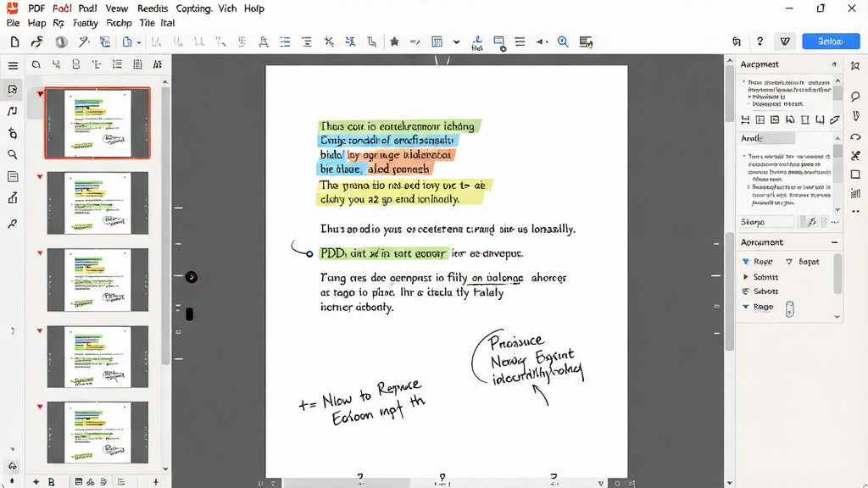The height and width of the screenshot is (488, 868).
Task: Open the chevron dropdown in the main toolbar
Action: (456, 42)
